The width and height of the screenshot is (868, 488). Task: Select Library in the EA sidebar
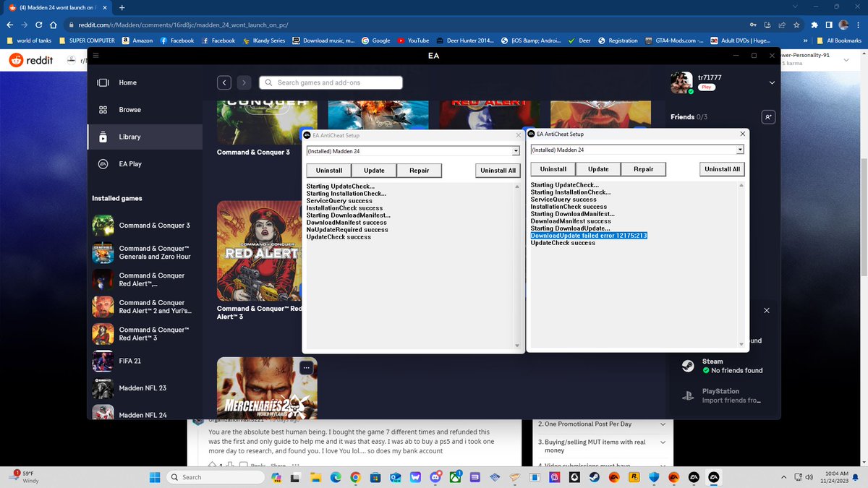[x=145, y=137]
